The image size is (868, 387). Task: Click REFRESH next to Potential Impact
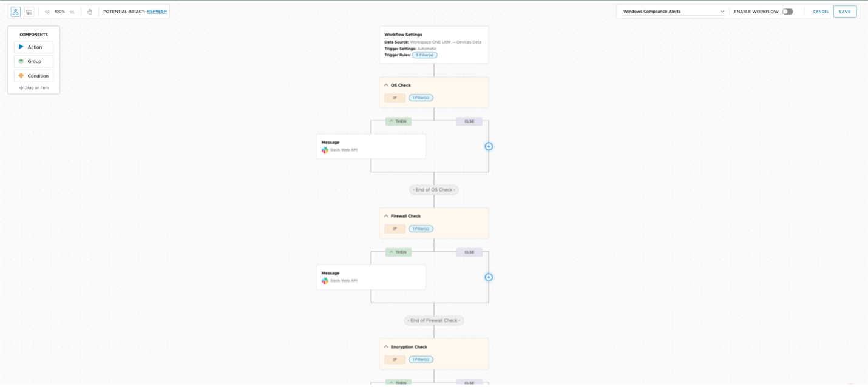pos(157,11)
